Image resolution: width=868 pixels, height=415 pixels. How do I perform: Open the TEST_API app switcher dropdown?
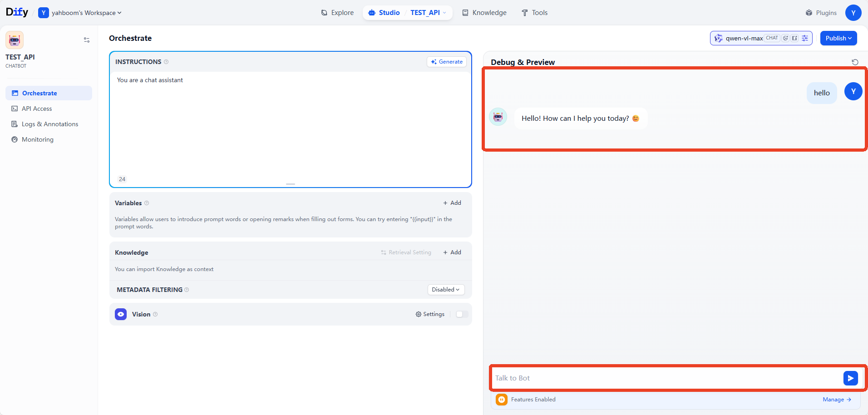click(x=428, y=13)
